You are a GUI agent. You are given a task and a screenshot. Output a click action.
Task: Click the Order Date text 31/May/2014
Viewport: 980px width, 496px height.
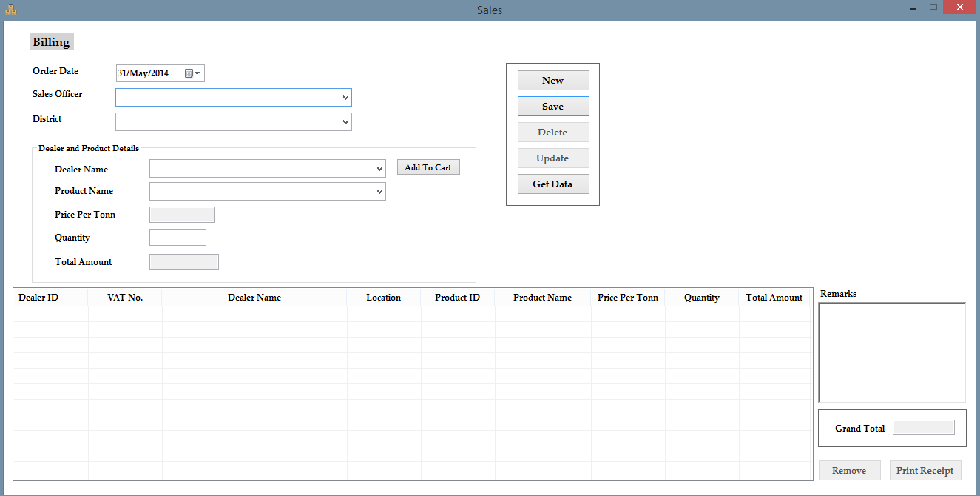pyautogui.click(x=143, y=73)
